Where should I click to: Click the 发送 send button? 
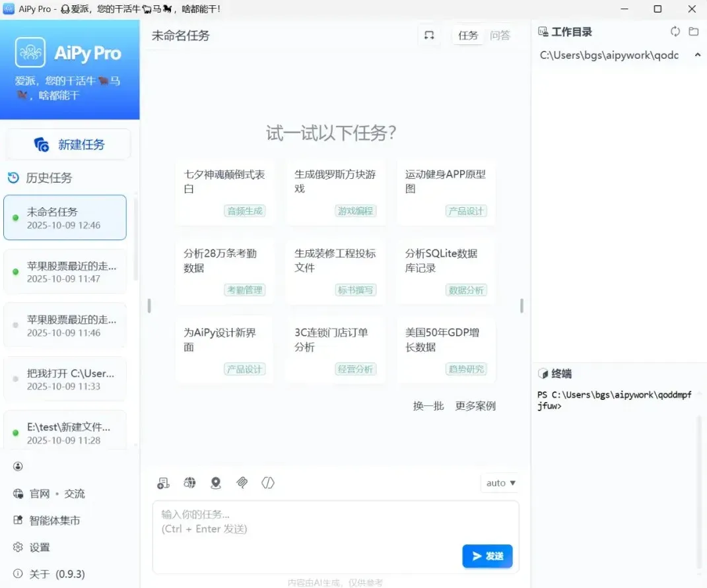click(487, 556)
